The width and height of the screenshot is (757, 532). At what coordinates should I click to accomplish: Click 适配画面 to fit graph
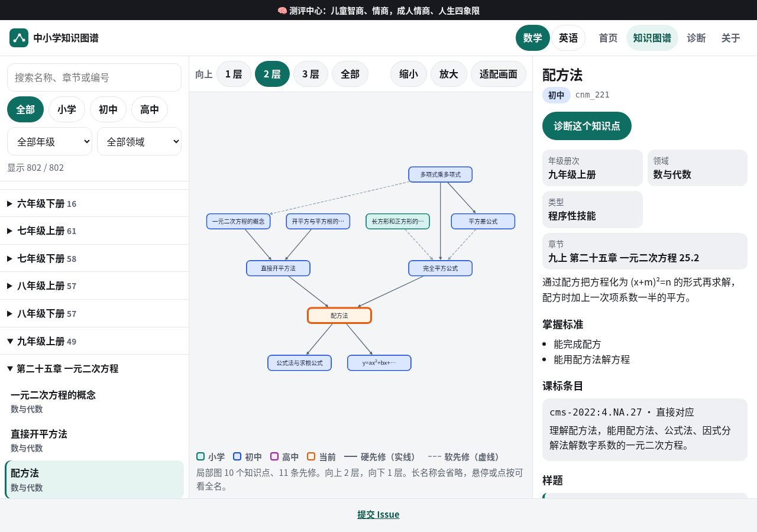point(499,74)
